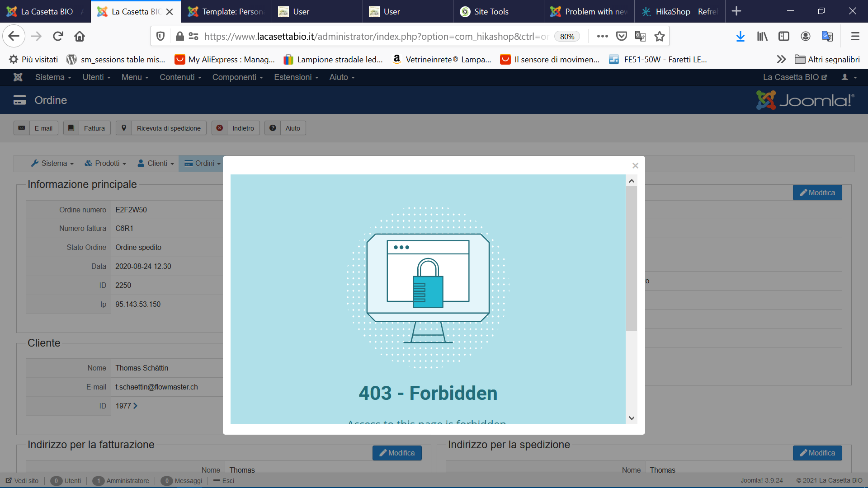Click the Fattura invoice toolbar button
Viewport: 868px width, 488px height.
[87, 128]
